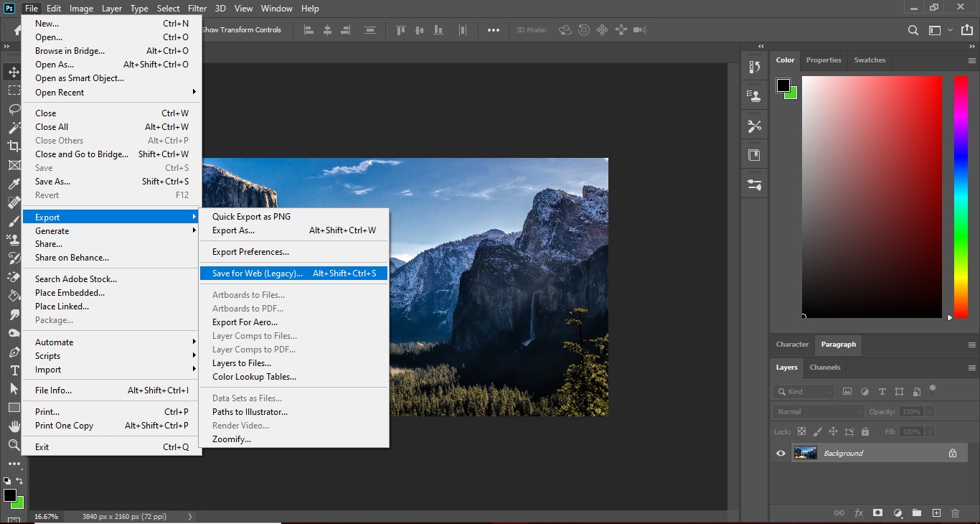This screenshot has height=524, width=980.
Task: Toggle filter for pixel layers icon
Action: coord(847,391)
